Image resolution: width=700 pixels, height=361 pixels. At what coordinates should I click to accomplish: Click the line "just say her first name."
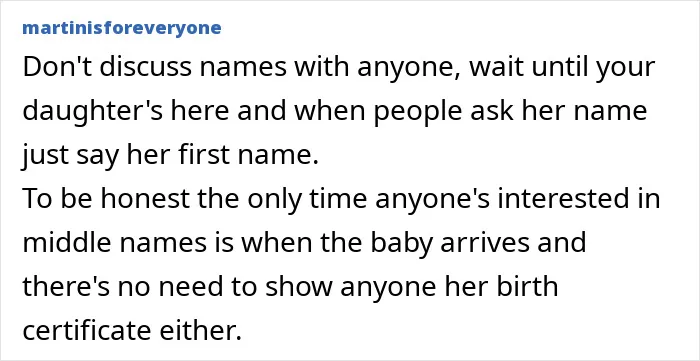(x=171, y=156)
